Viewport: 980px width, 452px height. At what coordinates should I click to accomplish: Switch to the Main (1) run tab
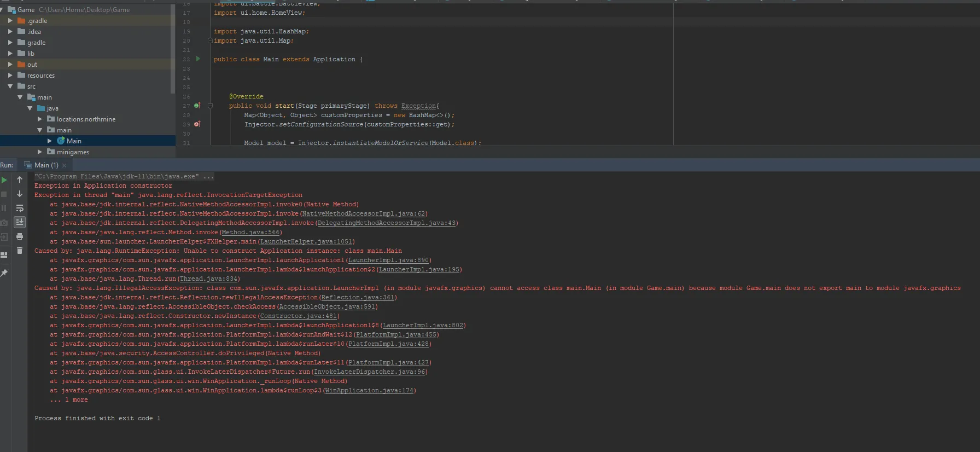pyautogui.click(x=46, y=165)
